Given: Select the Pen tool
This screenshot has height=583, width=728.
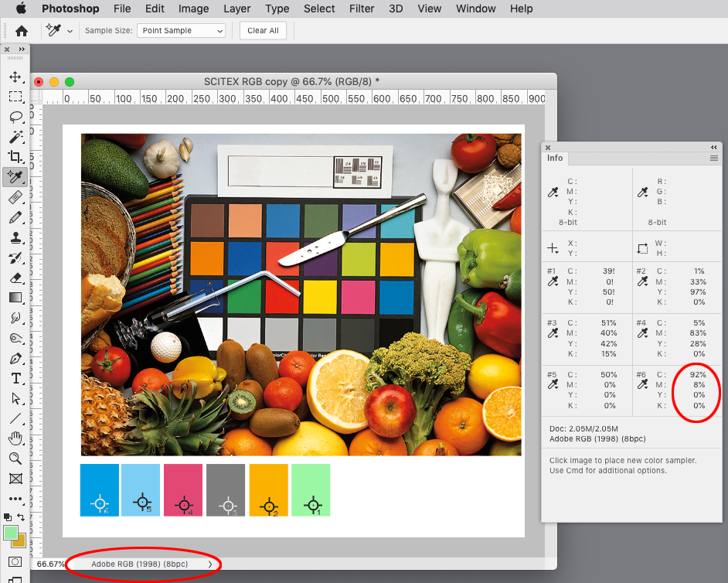Looking at the screenshot, I should pyautogui.click(x=15, y=358).
